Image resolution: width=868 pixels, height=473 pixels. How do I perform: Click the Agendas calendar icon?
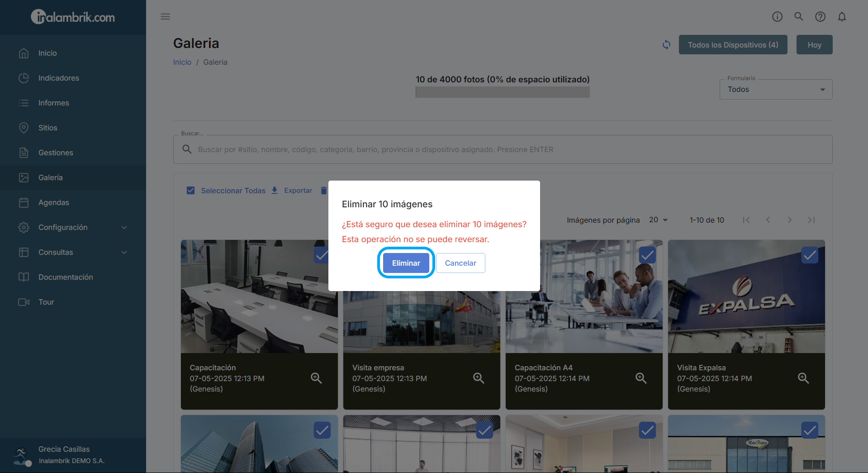click(x=24, y=202)
